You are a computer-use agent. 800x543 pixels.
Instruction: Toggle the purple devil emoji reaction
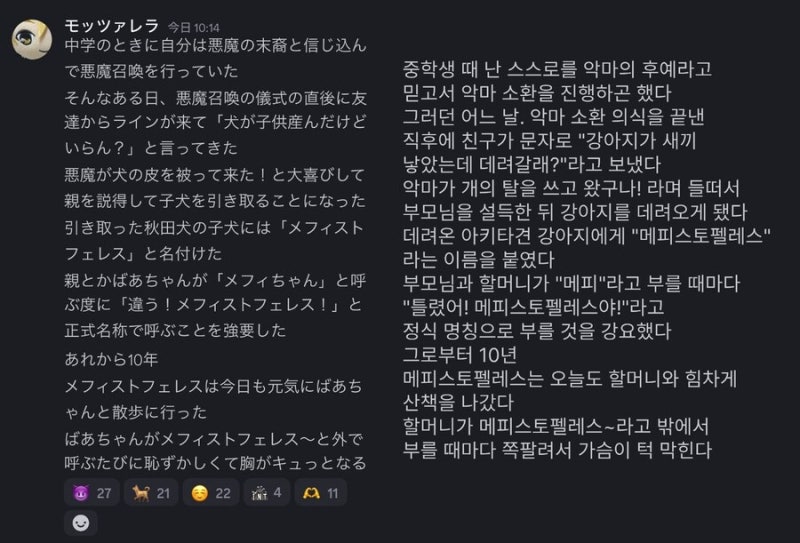coord(92,493)
